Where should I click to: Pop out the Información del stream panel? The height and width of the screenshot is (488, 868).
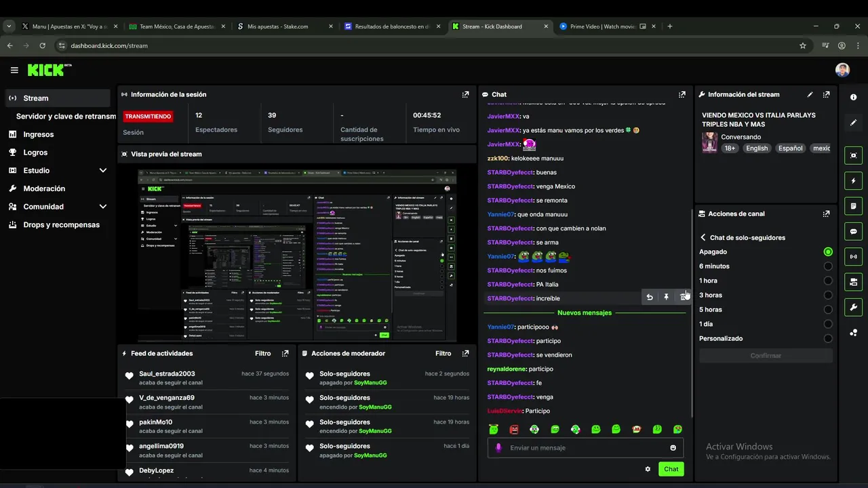(826, 95)
